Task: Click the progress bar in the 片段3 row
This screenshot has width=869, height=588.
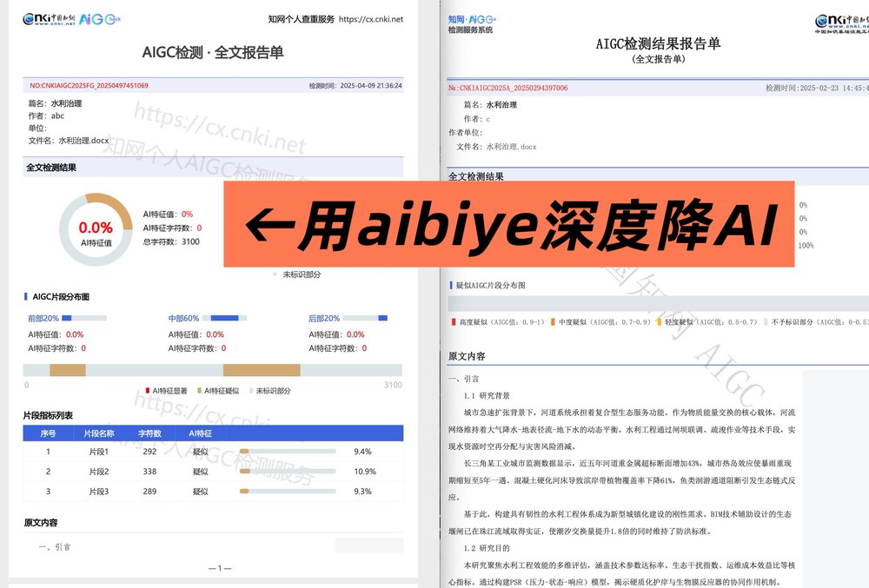Action: 288,491
